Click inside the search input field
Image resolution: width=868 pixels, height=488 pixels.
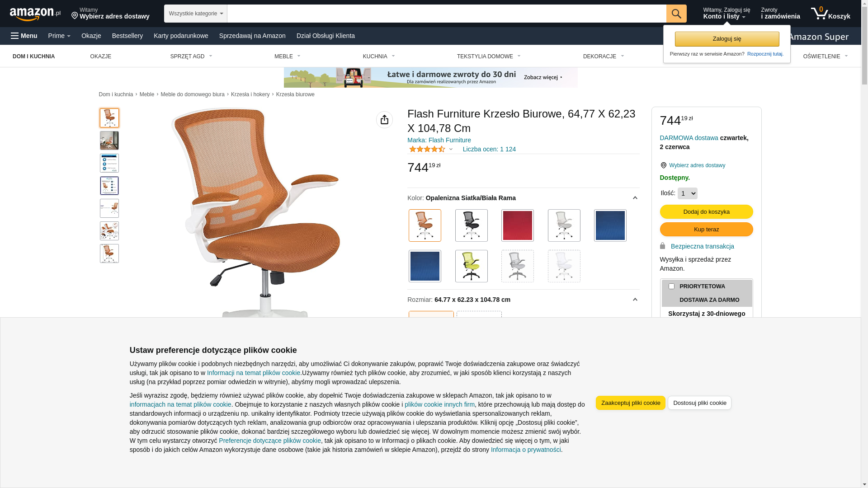click(447, 14)
